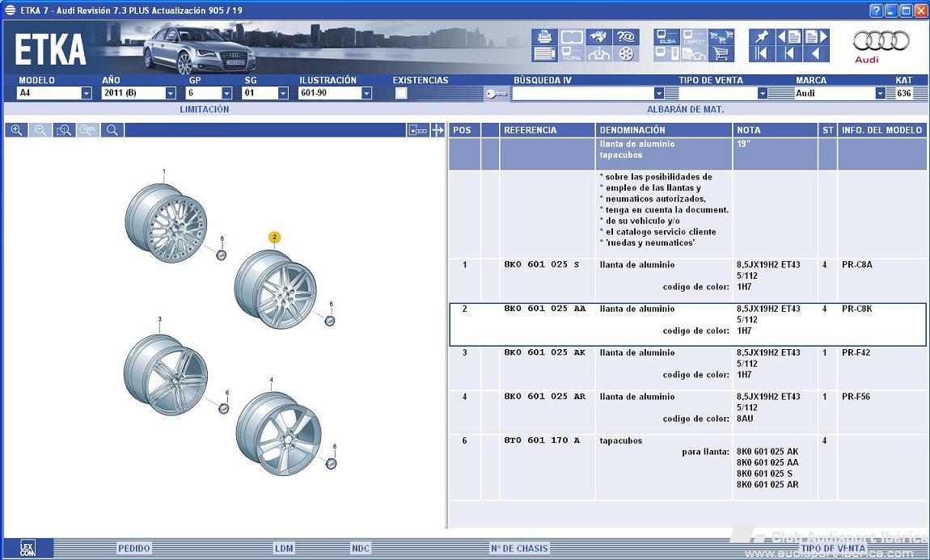Click the LexCom logo in the status bar

[x=27, y=548]
